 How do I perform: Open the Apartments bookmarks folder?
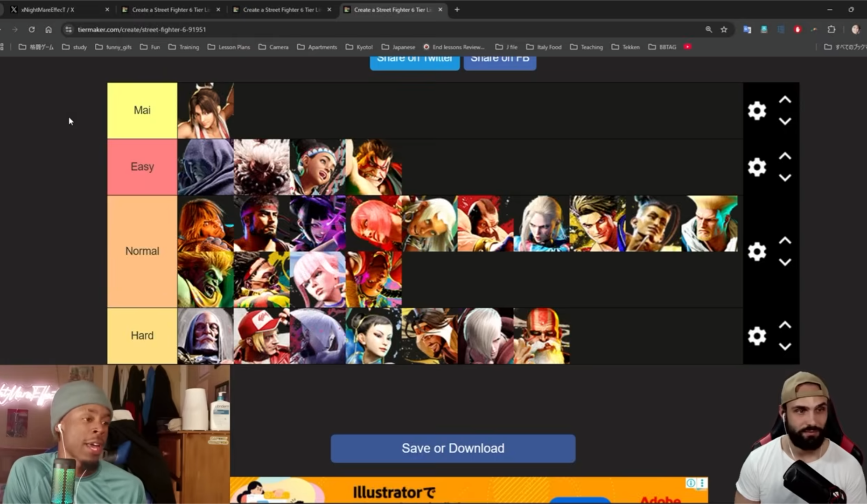coord(317,47)
